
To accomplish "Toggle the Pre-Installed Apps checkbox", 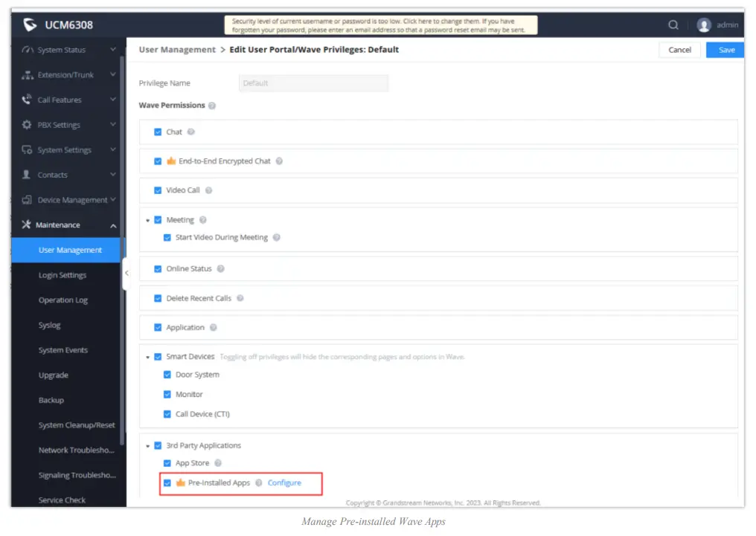I will click(x=167, y=483).
